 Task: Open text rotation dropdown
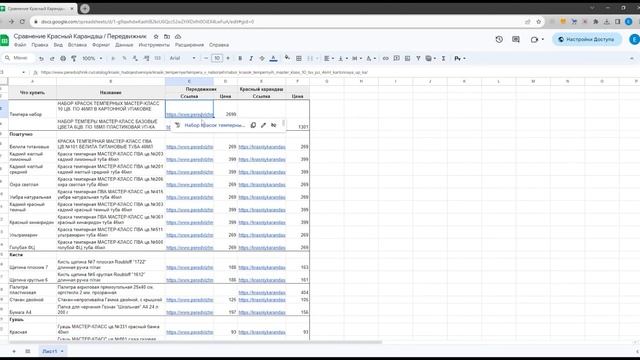(371, 58)
